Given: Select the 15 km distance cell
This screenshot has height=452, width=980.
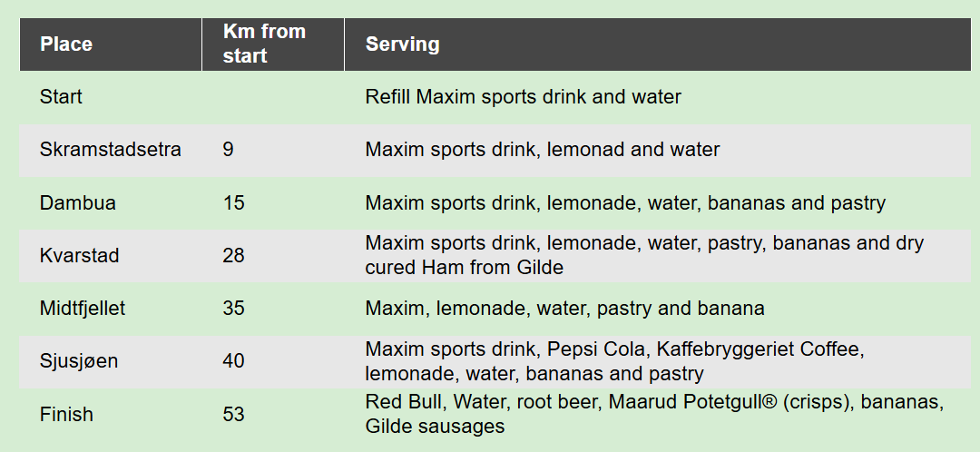Looking at the screenshot, I should 233,202.
